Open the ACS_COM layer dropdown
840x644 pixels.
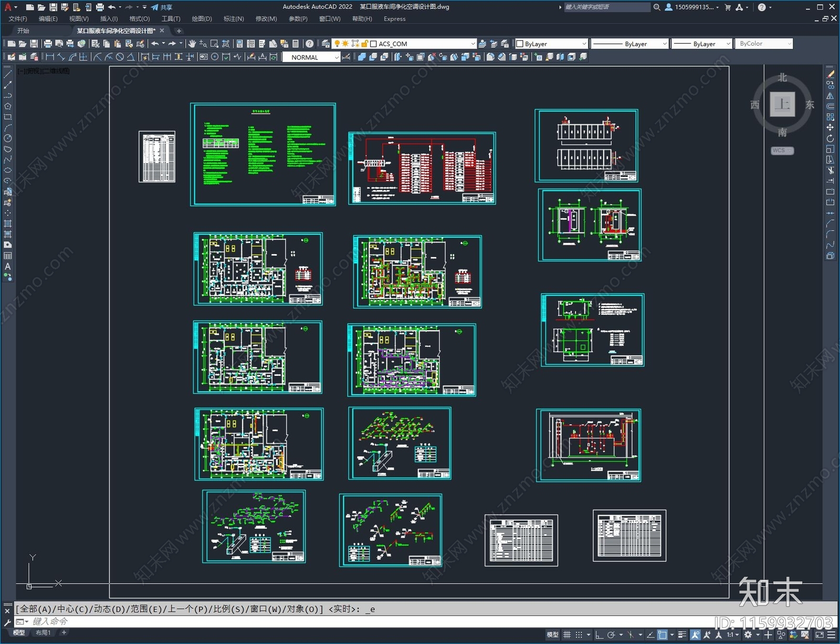pos(472,44)
